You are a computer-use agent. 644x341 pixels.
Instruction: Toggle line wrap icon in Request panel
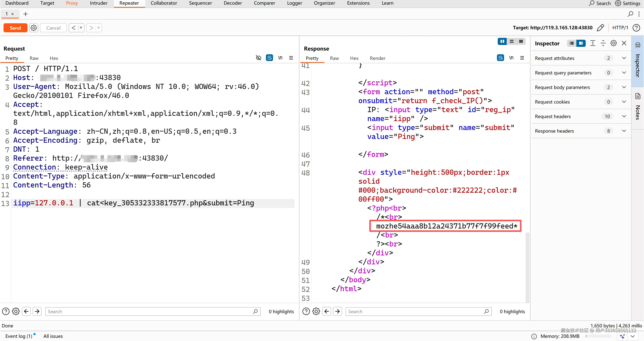point(269,58)
